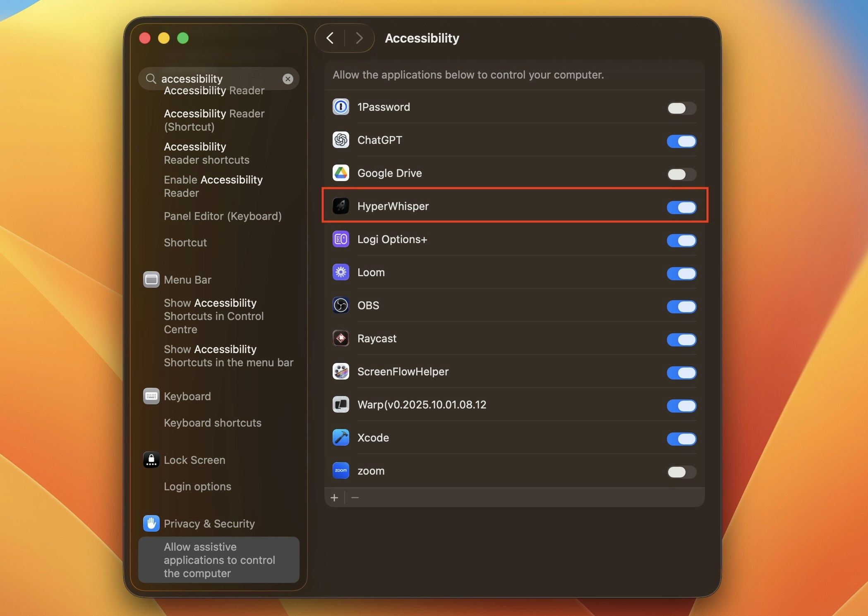Select Panel Editor (Keyboard) search result

click(x=222, y=216)
